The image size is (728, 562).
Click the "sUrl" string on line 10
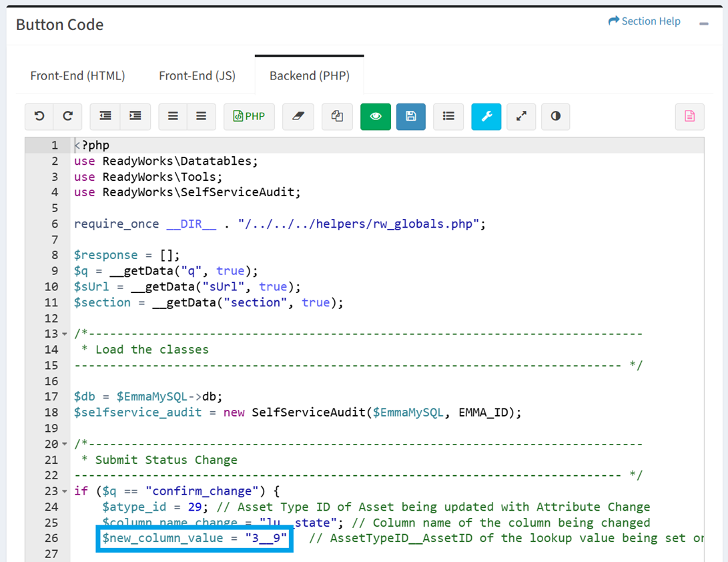[224, 287]
